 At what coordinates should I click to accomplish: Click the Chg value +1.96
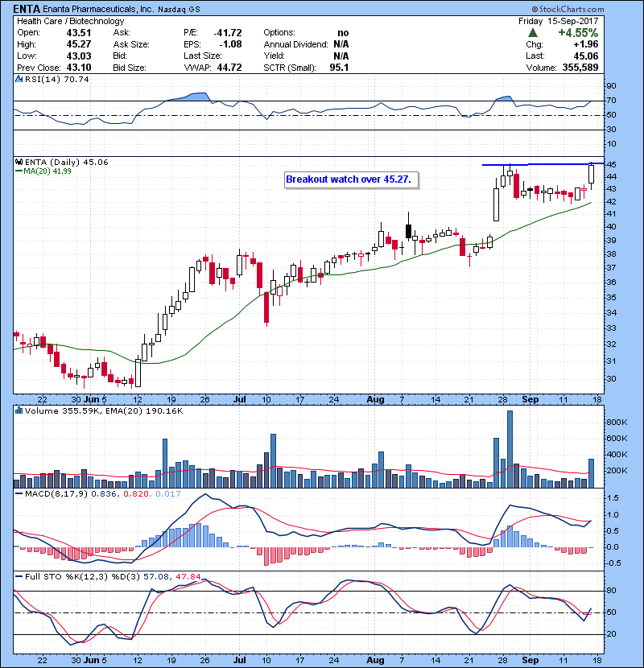coord(586,44)
